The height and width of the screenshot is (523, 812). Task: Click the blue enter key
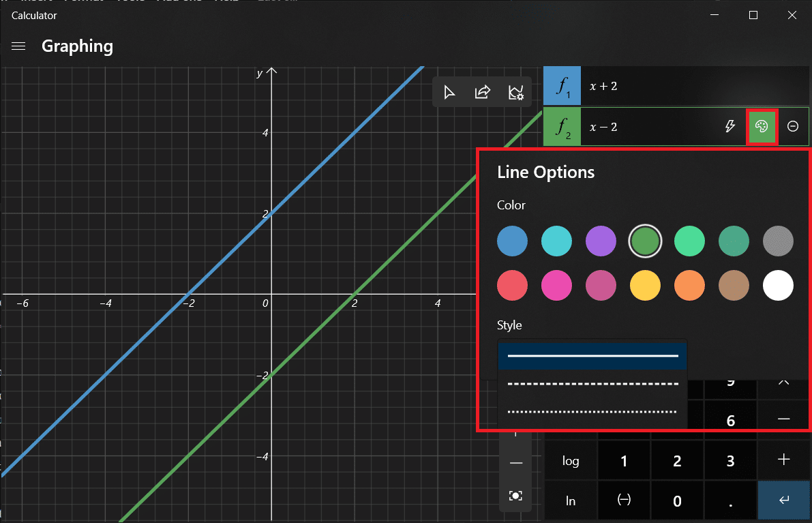point(783,500)
